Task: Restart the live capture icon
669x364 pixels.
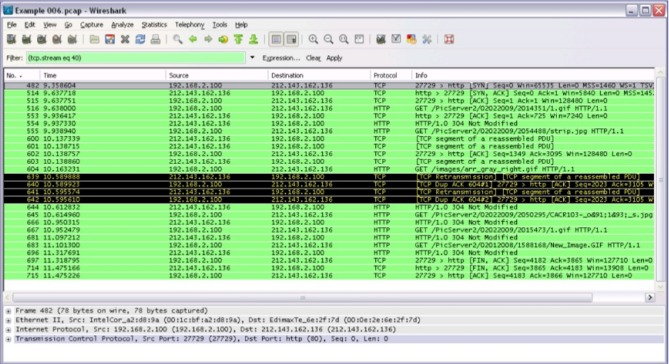Action: coord(73,39)
